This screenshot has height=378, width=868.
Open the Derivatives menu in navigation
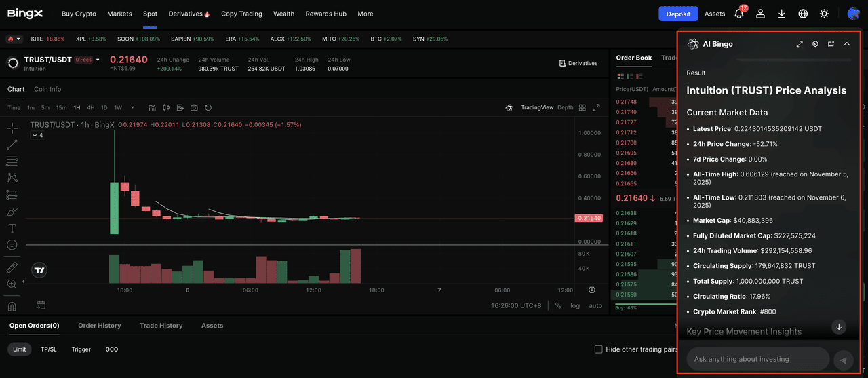(189, 14)
